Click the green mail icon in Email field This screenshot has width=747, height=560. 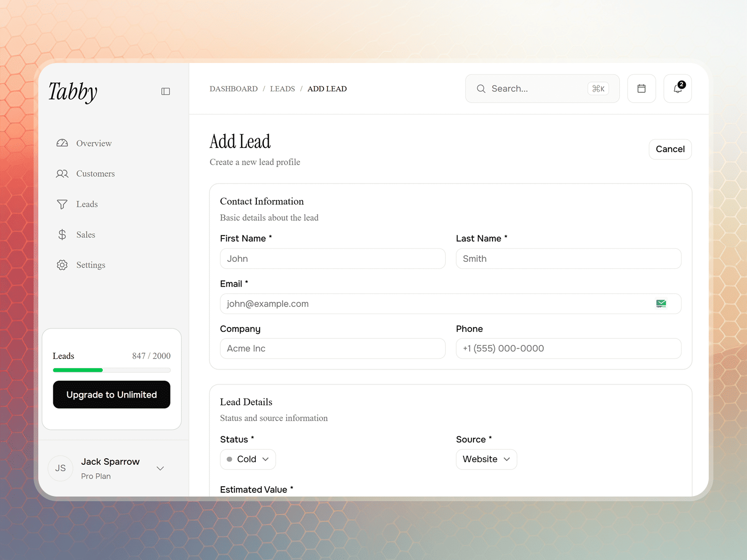(x=661, y=304)
